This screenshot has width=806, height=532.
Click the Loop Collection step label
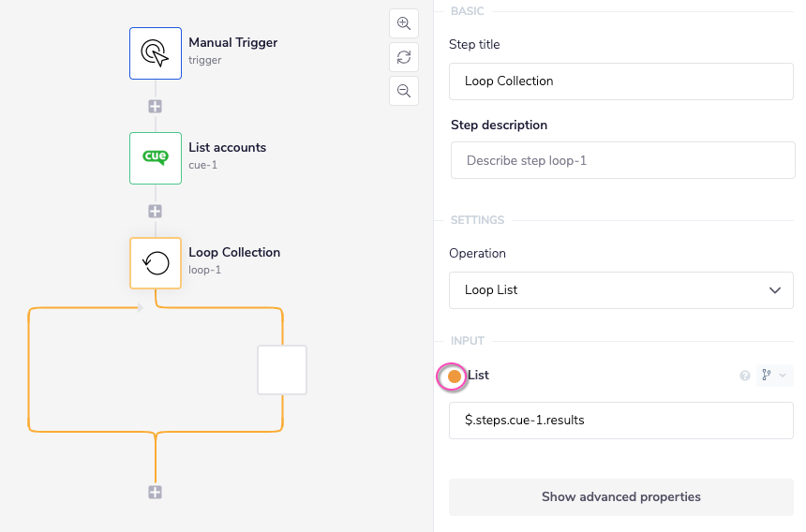(x=234, y=252)
